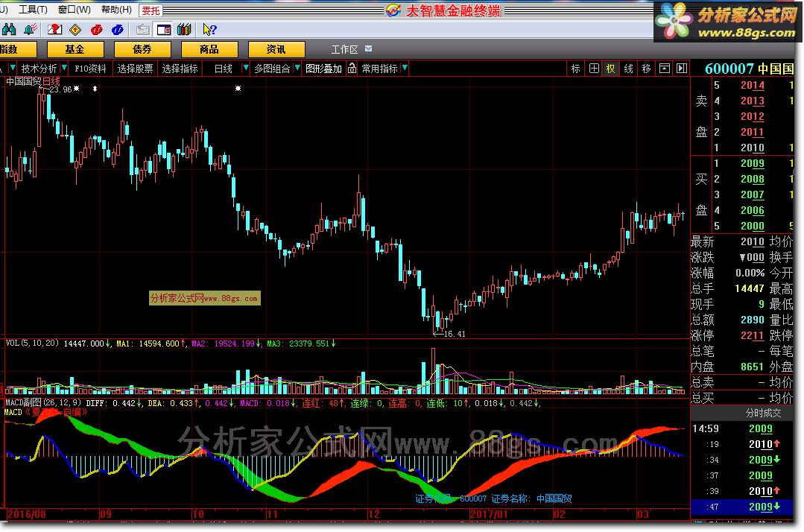This screenshot has height=532, width=804.
Task: Click the 技术分析 button
Action: (39, 69)
